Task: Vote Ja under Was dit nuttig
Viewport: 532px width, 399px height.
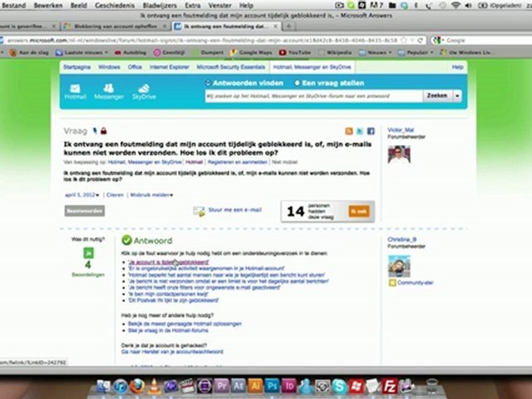Action: tap(89, 253)
